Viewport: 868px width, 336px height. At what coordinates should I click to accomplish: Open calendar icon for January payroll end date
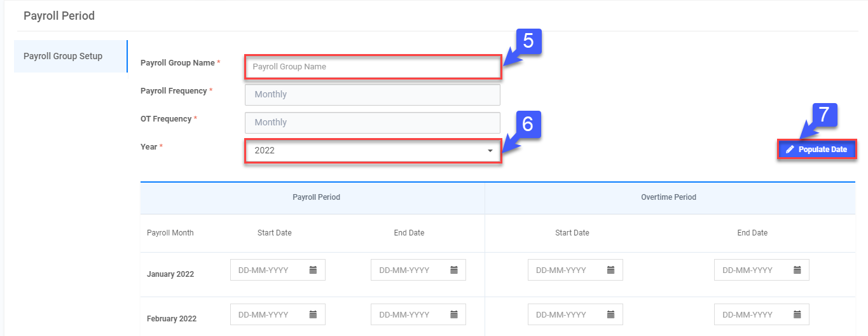[454, 270]
